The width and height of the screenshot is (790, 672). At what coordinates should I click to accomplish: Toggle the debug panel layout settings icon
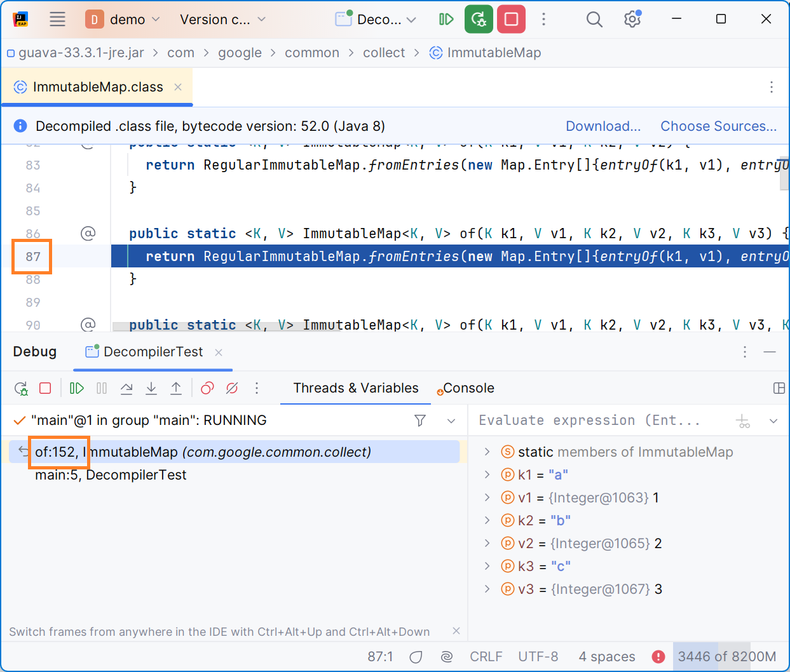779,388
